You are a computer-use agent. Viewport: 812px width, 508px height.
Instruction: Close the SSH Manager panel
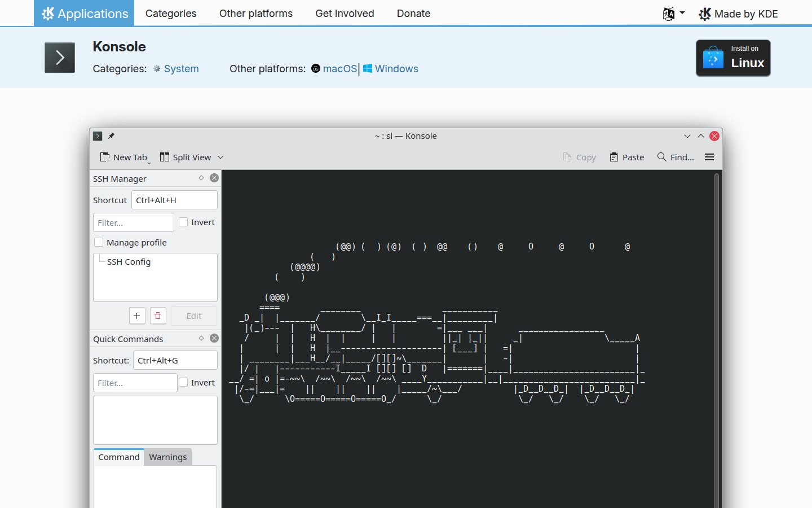[214, 178]
